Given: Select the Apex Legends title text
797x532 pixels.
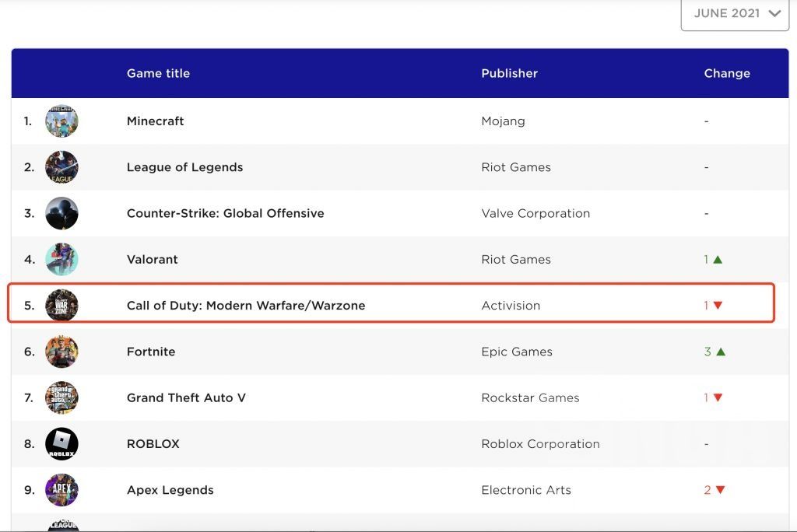Looking at the screenshot, I should pyautogui.click(x=170, y=490).
